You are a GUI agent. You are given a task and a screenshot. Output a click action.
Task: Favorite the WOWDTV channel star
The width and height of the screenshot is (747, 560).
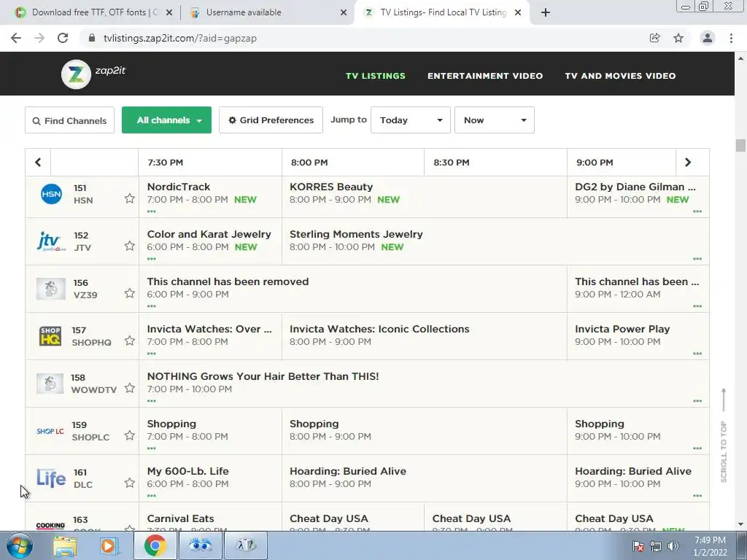[x=130, y=388]
